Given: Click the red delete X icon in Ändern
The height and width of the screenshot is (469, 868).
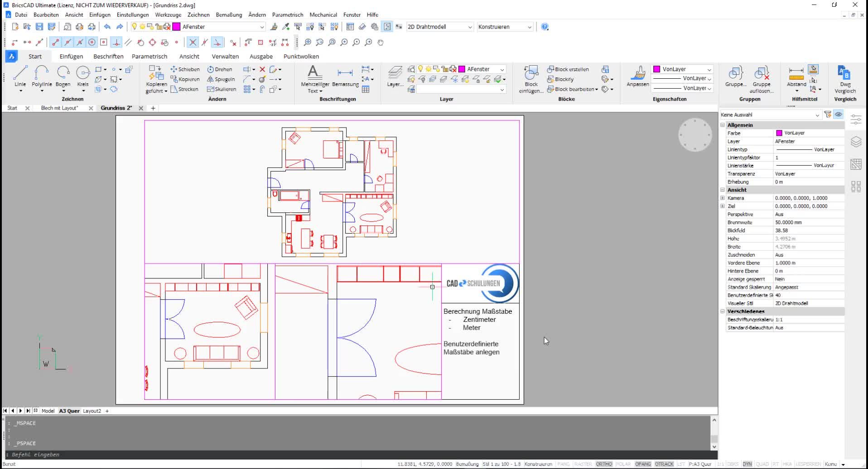Looking at the screenshot, I should (262, 69).
